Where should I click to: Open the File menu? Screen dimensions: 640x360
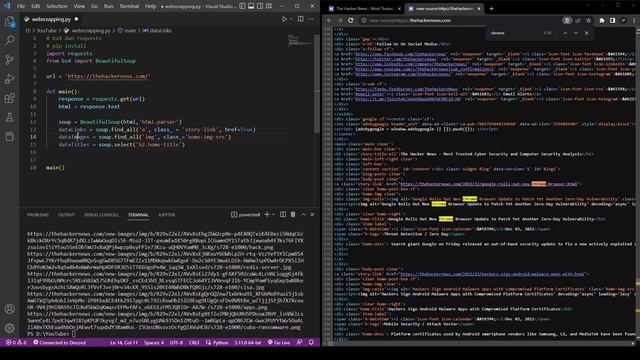pyautogui.click(x=21, y=6)
